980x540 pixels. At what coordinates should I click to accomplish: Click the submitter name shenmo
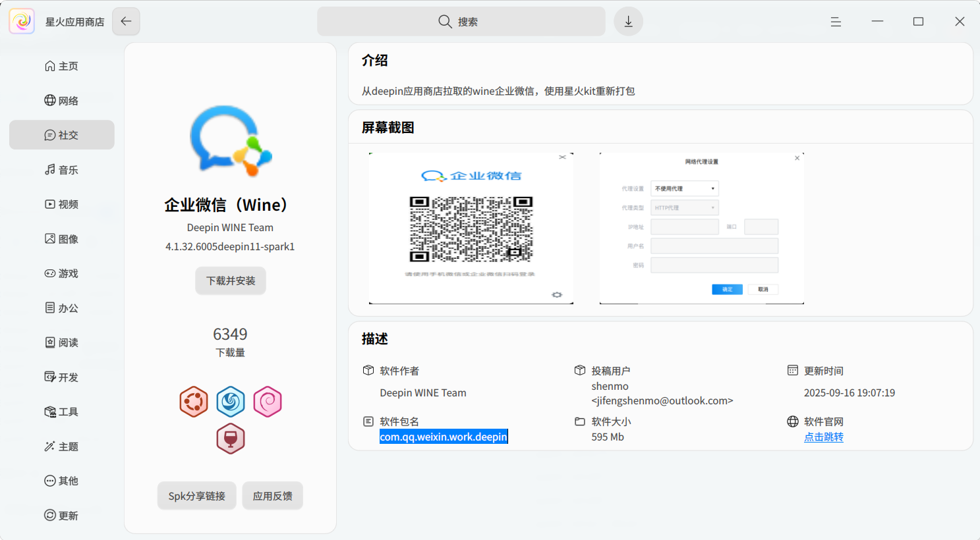(x=610, y=386)
